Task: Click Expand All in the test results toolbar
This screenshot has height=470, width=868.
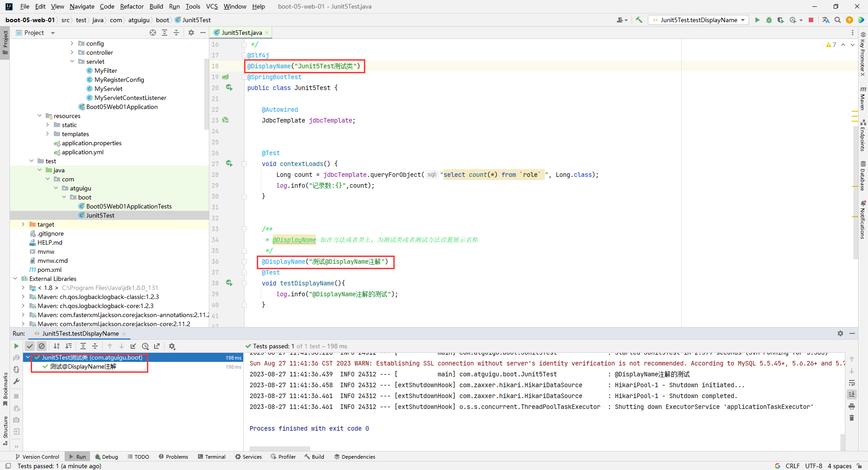Action: [83, 346]
